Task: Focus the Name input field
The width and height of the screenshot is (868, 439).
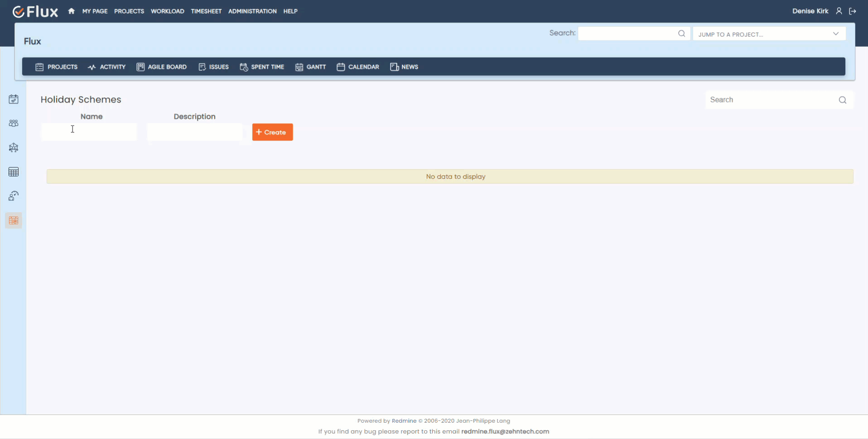Action: point(89,132)
